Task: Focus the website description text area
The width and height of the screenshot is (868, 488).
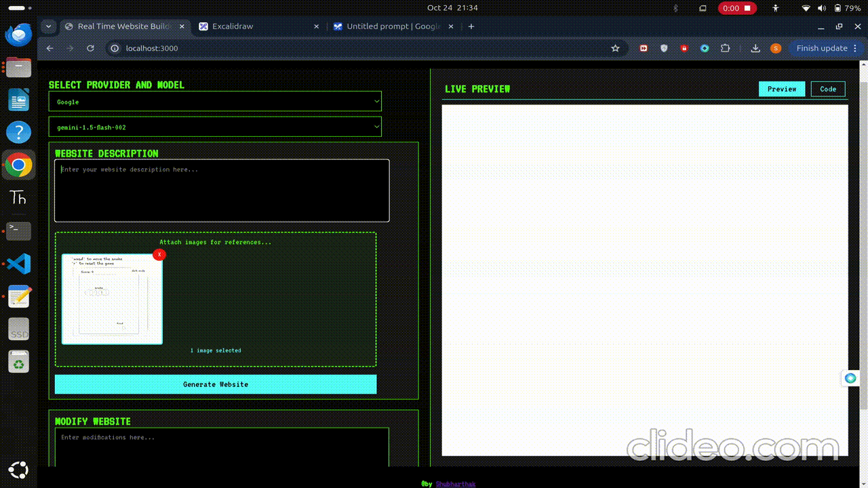Action: tap(222, 190)
